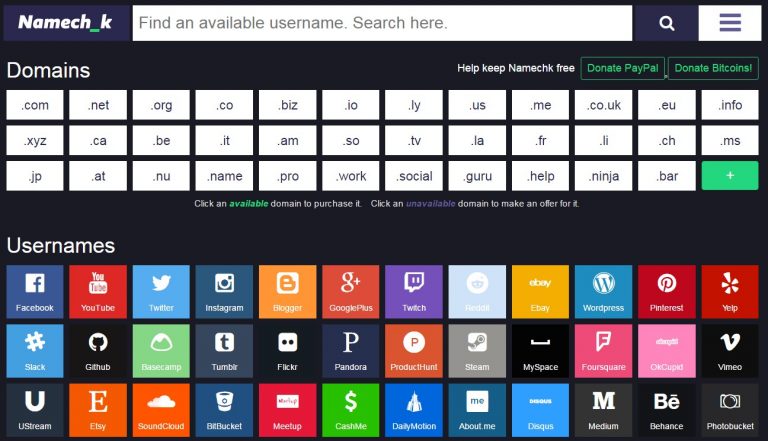The width and height of the screenshot is (768, 441).
Task: Click the Behance tile
Action: pyautogui.click(x=667, y=410)
